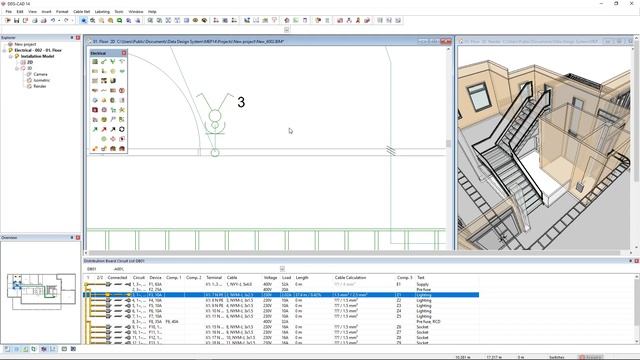Click the Save diskette toolbar icon
640x360 pixels.
click(x=16, y=20)
